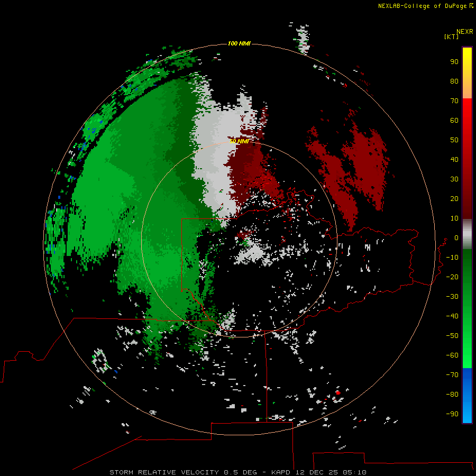Click the -90 scale value

point(452,414)
